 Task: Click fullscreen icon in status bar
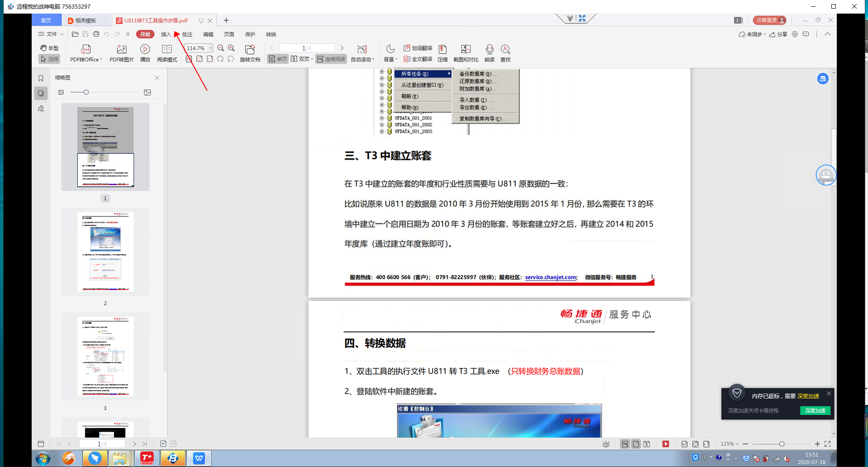(x=828, y=444)
